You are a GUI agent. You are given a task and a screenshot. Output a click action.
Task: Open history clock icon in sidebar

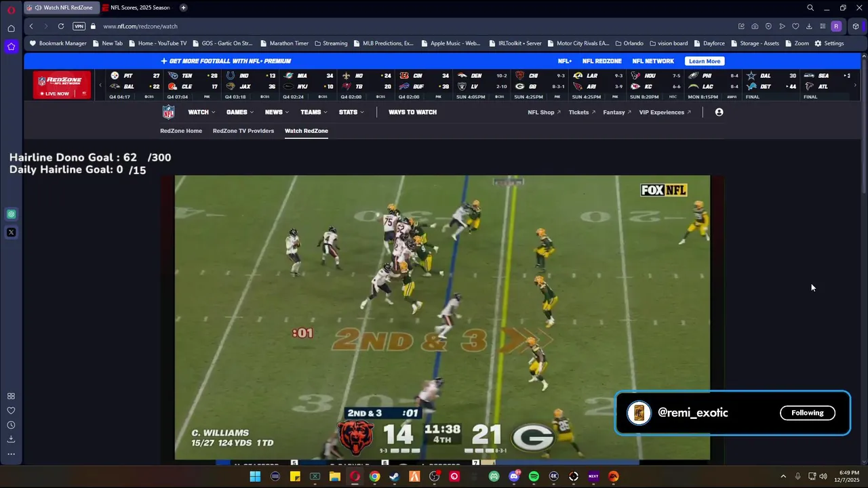[11, 425]
